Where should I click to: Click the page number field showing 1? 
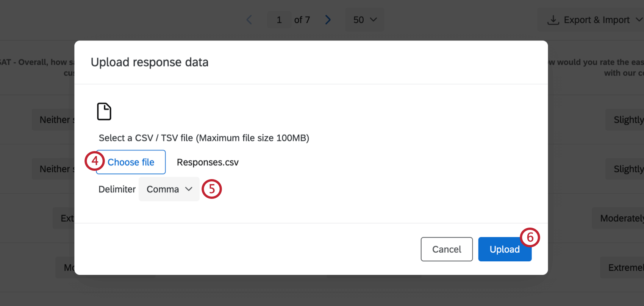point(279,20)
